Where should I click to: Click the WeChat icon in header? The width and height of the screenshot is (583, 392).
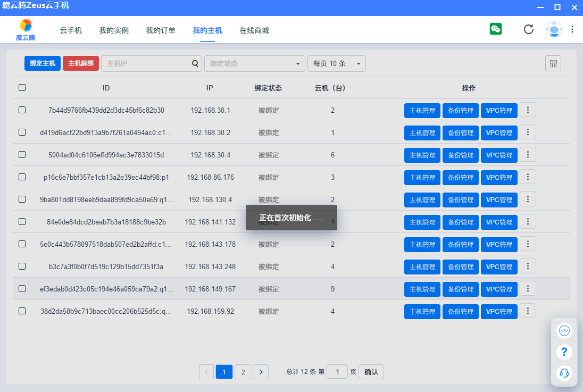click(496, 29)
